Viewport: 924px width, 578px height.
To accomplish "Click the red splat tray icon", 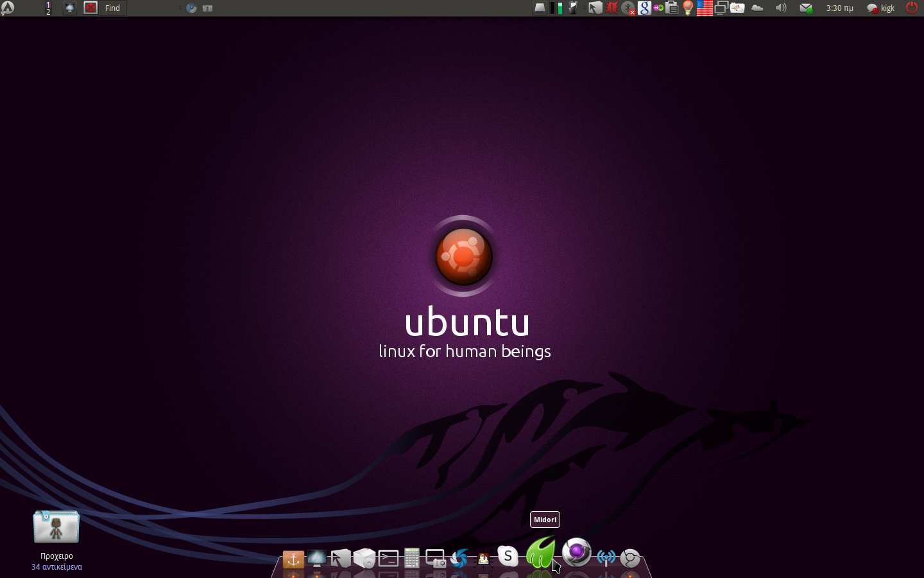I will coord(612,8).
